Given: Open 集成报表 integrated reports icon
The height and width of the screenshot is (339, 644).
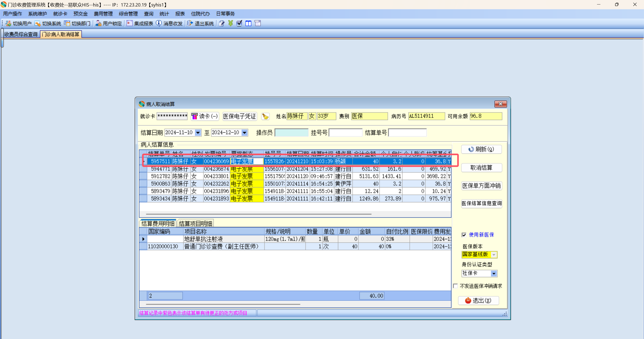Looking at the screenshot, I should 129,24.
